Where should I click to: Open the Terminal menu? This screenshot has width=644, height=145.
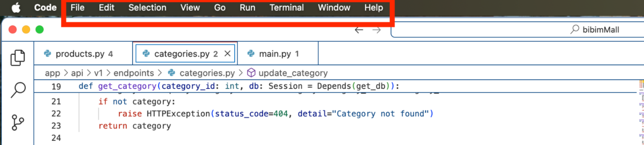pyautogui.click(x=286, y=8)
